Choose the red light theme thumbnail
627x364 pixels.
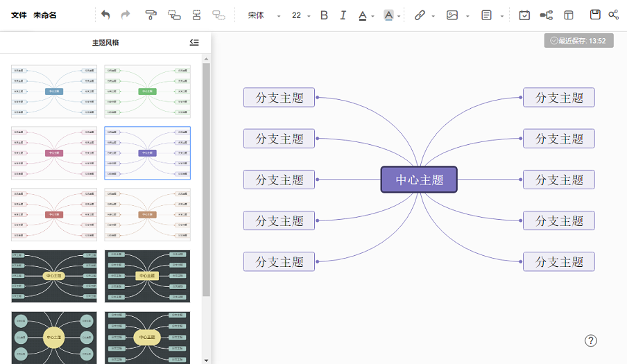(x=54, y=214)
